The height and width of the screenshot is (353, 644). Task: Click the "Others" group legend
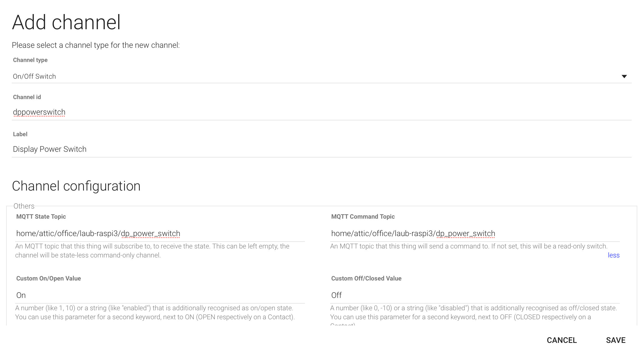point(24,206)
